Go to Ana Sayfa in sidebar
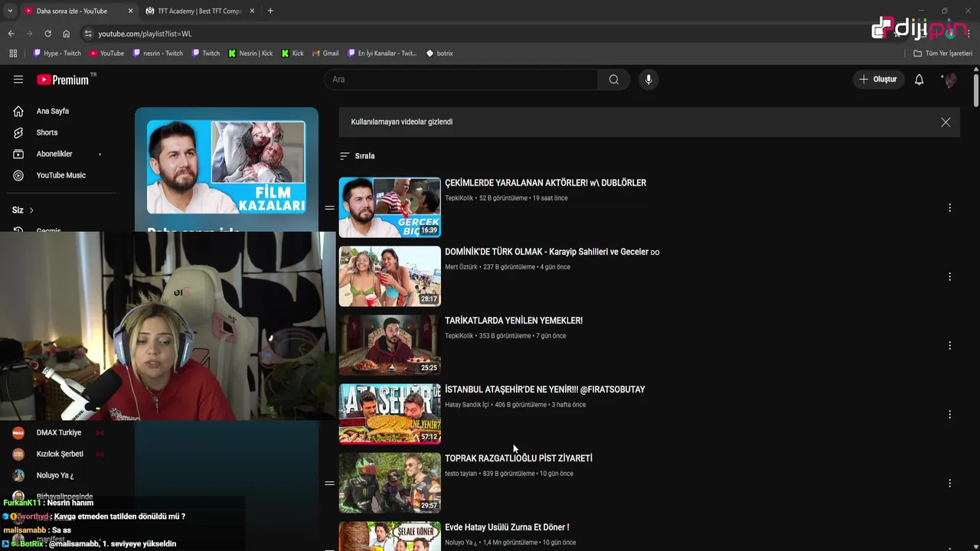Screen dimensions: 980x551 (52, 111)
